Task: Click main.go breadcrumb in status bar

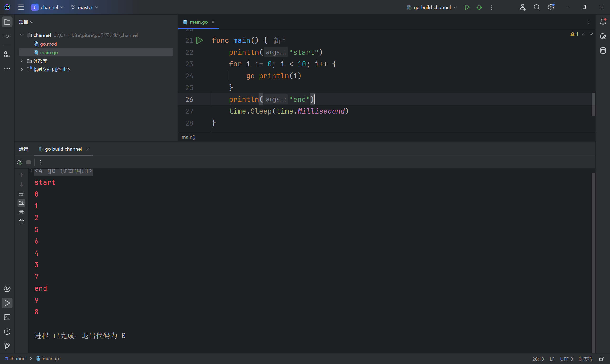Action: point(48,359)
